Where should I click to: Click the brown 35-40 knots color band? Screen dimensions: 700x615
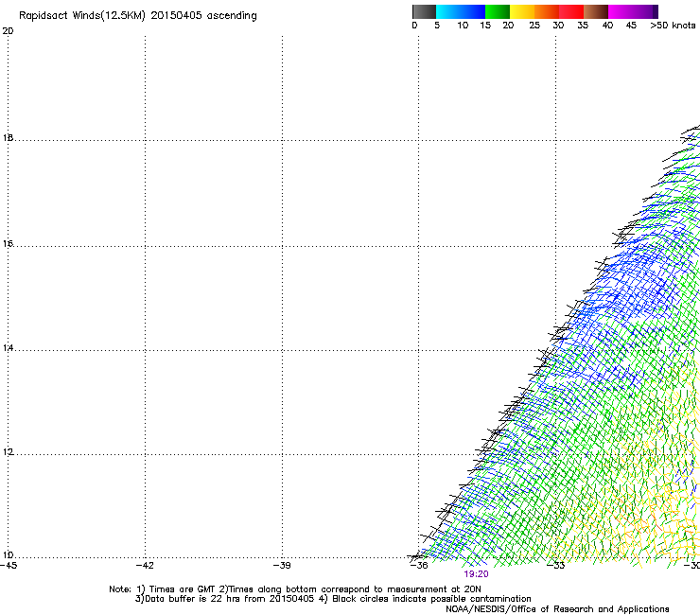596,11
